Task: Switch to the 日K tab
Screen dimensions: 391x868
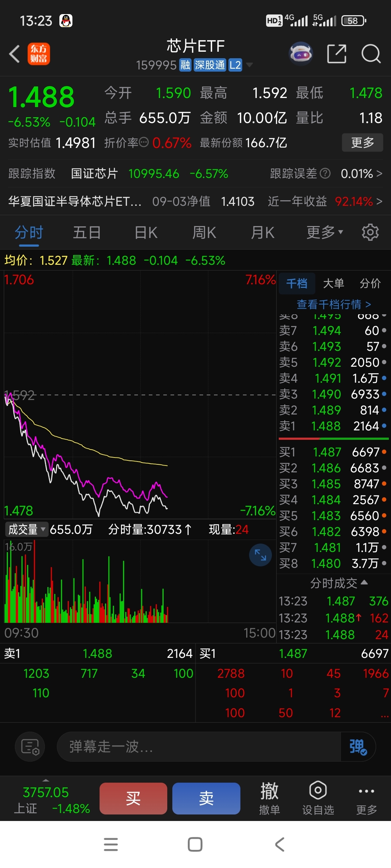Action: pyautogui.click(x=146, y=232)
